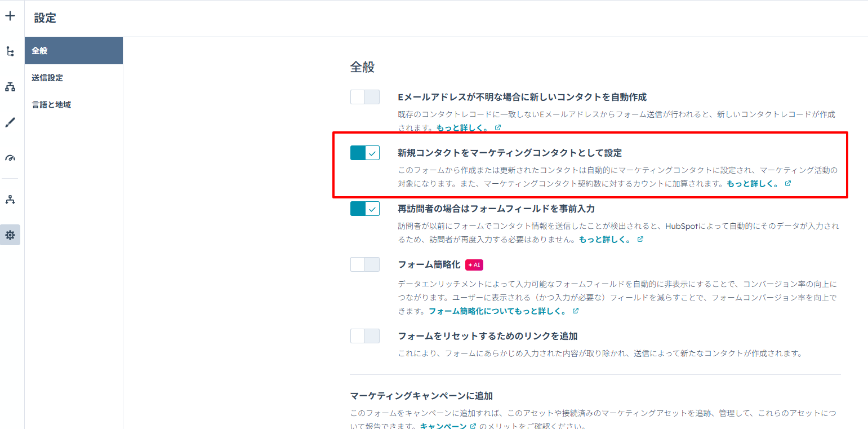Select the sitemap hierarchy icon above the brush

pos(10,87)
